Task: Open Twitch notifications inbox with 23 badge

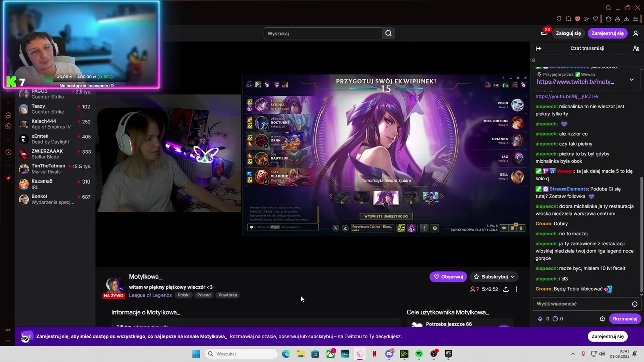Action: point(544,33)
